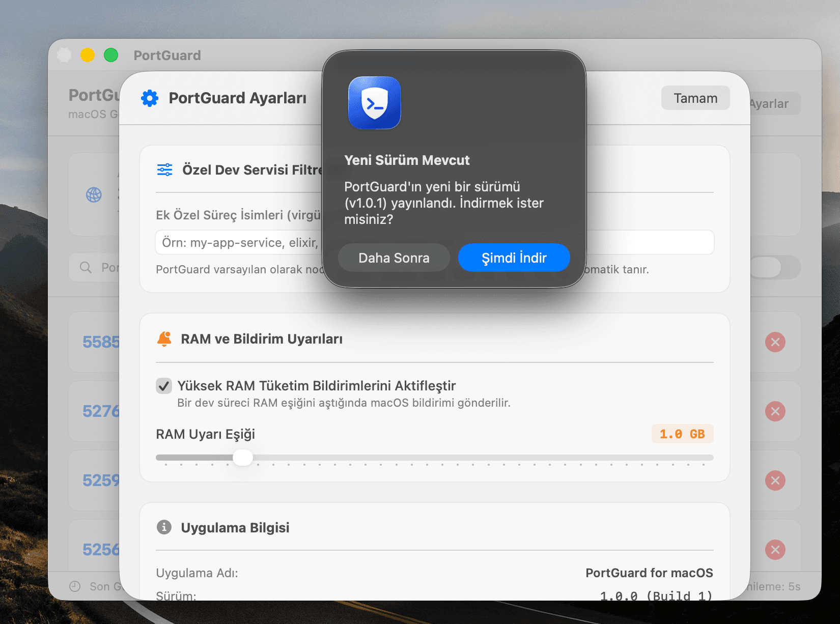
Task: Click the orange bell icon for RAM alerts
Action: click(x=164, y=338)
